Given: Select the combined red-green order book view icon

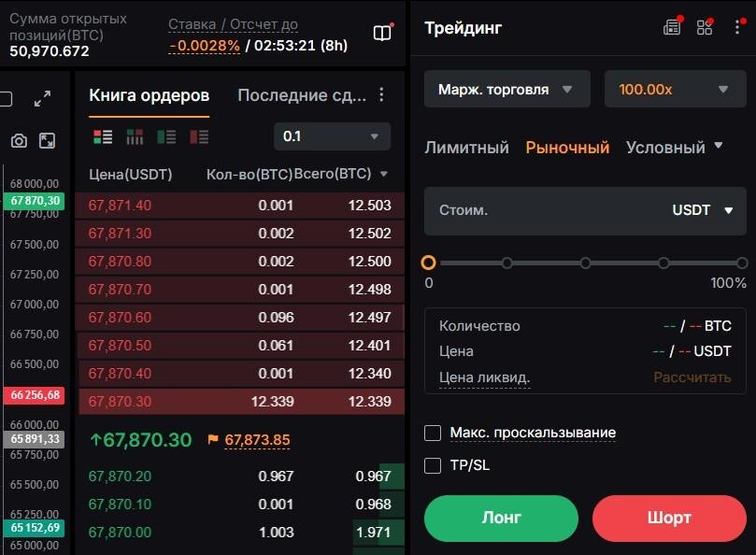Looking at the screenshot, I should pos(103,136).
